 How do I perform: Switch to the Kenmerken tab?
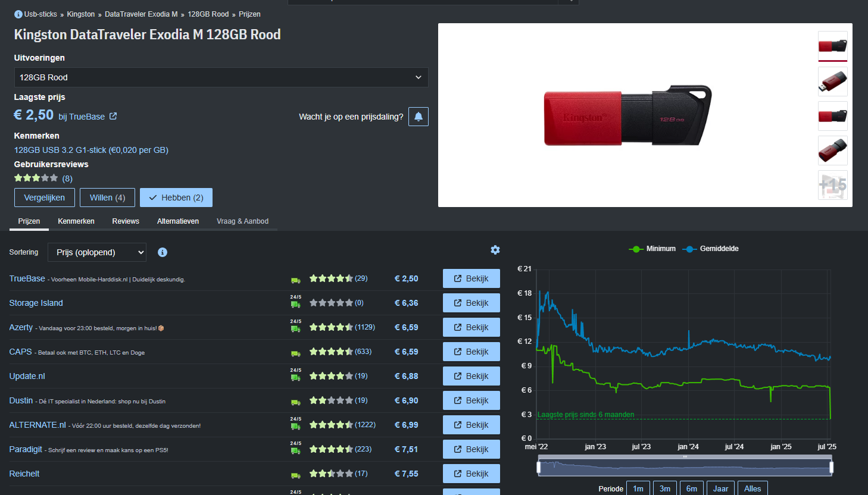[76, 221]
